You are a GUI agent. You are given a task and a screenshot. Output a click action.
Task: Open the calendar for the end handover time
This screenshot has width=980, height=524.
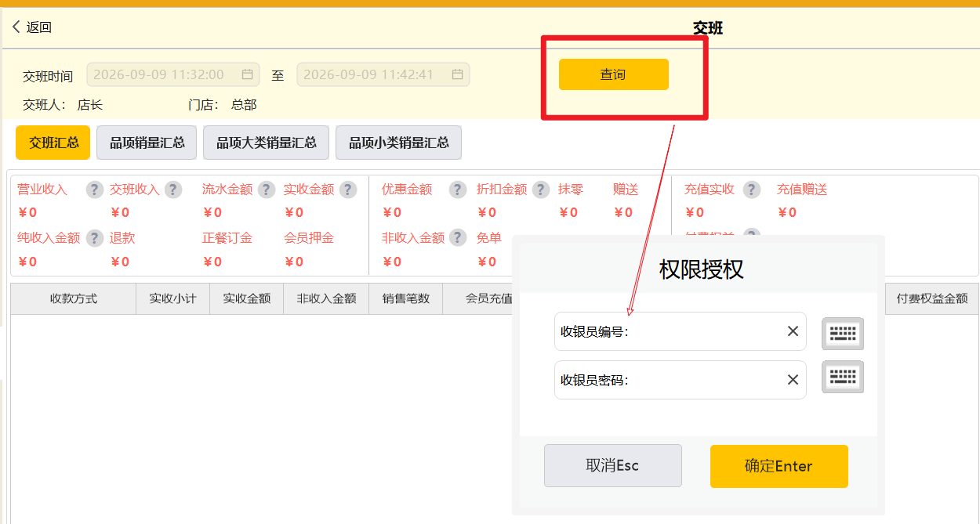coord(457,74)
